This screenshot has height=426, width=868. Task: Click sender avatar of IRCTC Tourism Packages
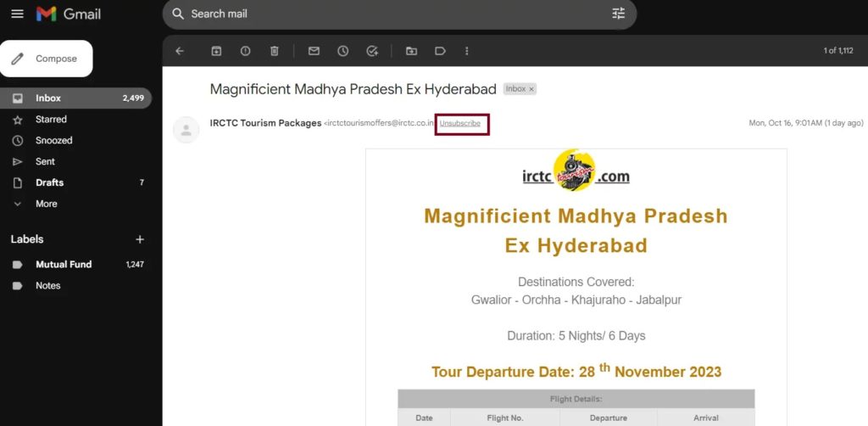coord(186,130)
